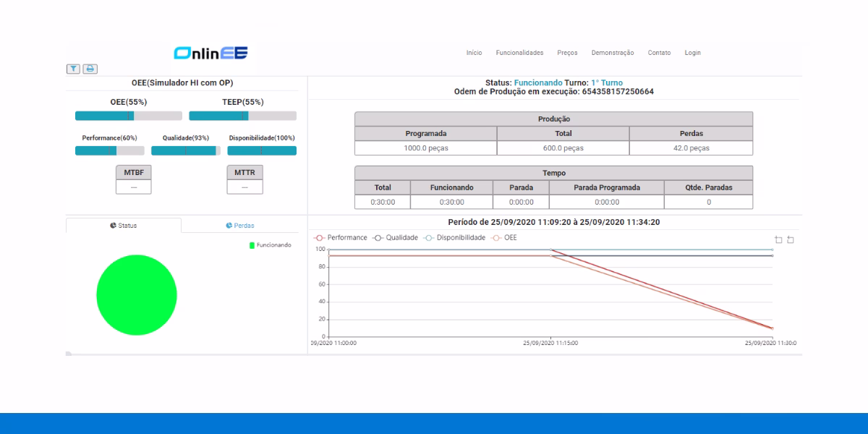Click the green Funcionando pie chart
This screenshot has width=868, height=434.
[137, 294]
